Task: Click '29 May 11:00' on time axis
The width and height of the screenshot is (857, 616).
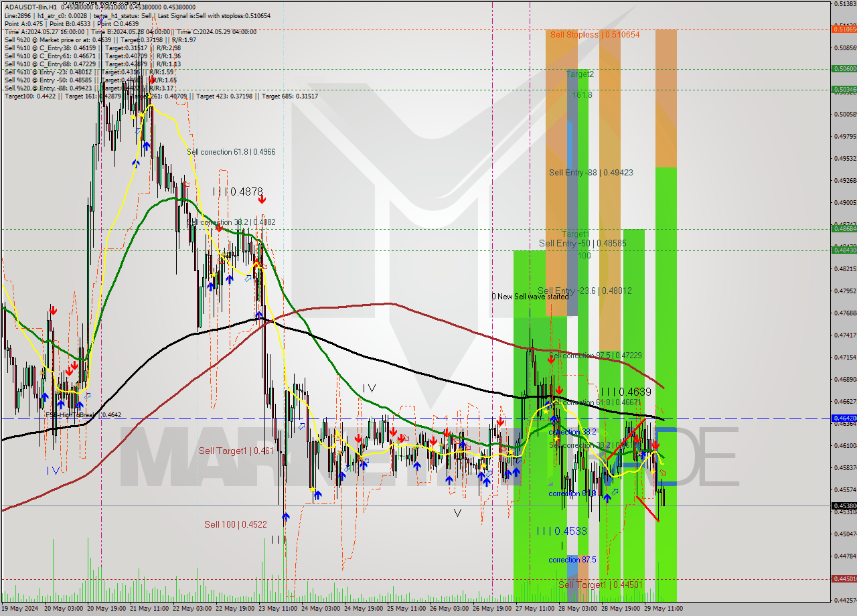Action: [x=665, y=609]
